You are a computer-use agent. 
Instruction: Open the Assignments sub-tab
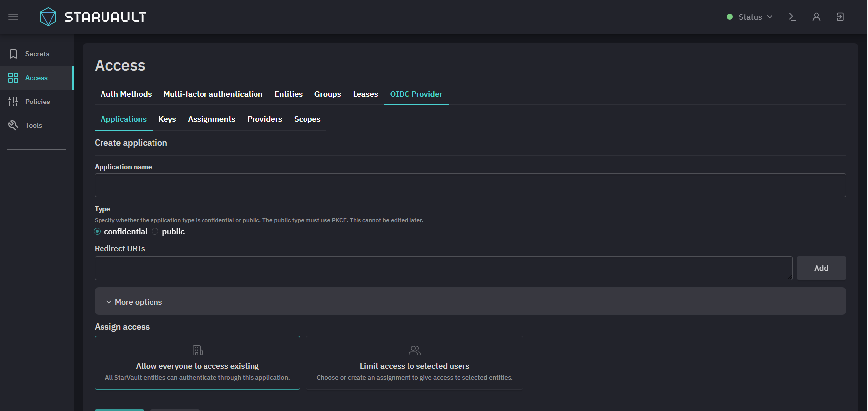pos(211,119)
